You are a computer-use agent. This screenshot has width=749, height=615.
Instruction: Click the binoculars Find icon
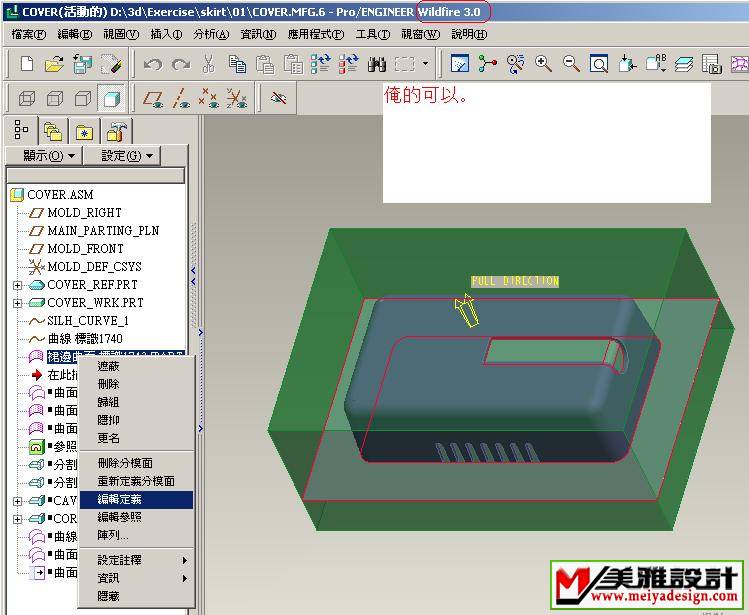(376, 64)
